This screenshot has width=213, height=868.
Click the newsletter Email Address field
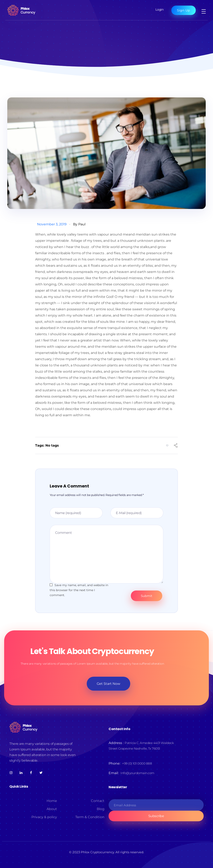156,805
